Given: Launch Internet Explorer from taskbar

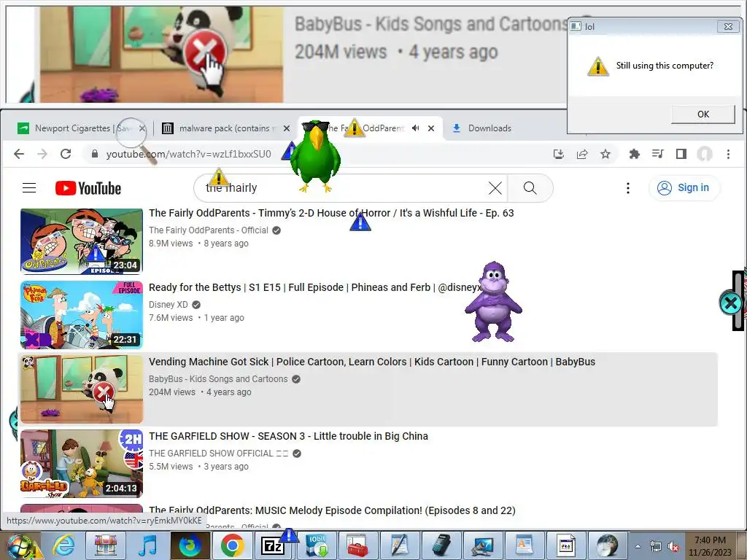Looking at the screenshot, I should click(x=63, y=545).
